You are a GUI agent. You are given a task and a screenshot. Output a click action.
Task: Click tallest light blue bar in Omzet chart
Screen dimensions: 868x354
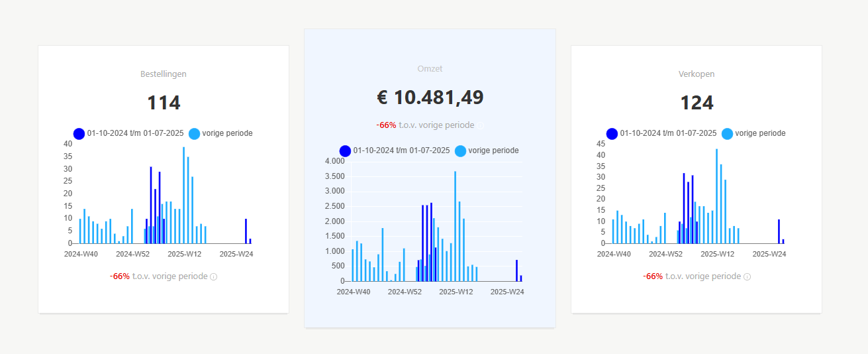[455, 226]
